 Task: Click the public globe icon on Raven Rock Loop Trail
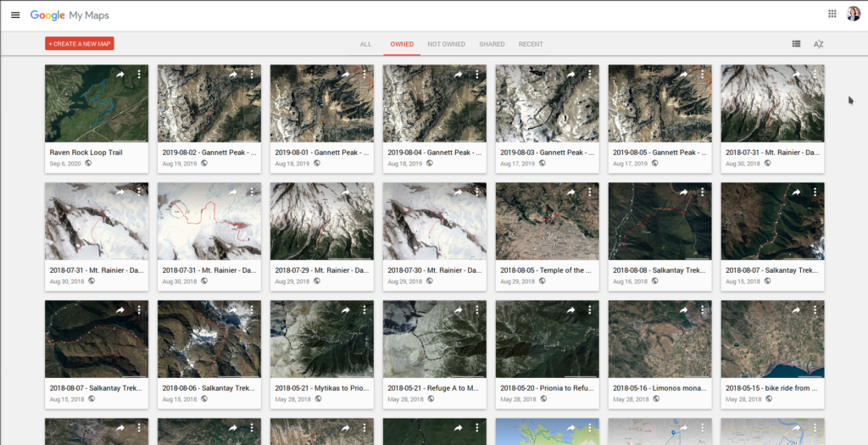coord(88,163)
